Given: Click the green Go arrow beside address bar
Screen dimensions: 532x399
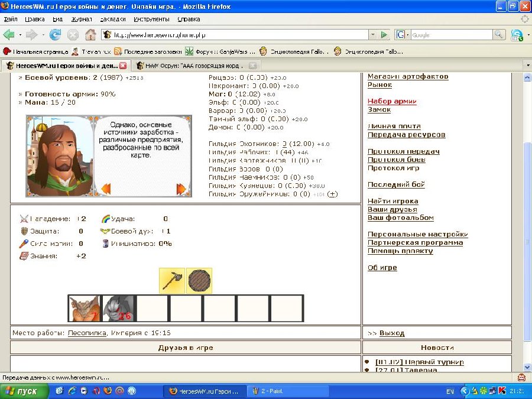Looking at the screenshot, I should (384, 35).
